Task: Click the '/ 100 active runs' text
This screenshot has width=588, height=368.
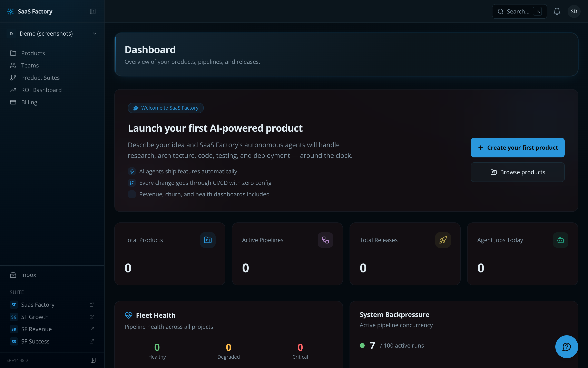Action: pyautogui.click(x=402, y=346)
